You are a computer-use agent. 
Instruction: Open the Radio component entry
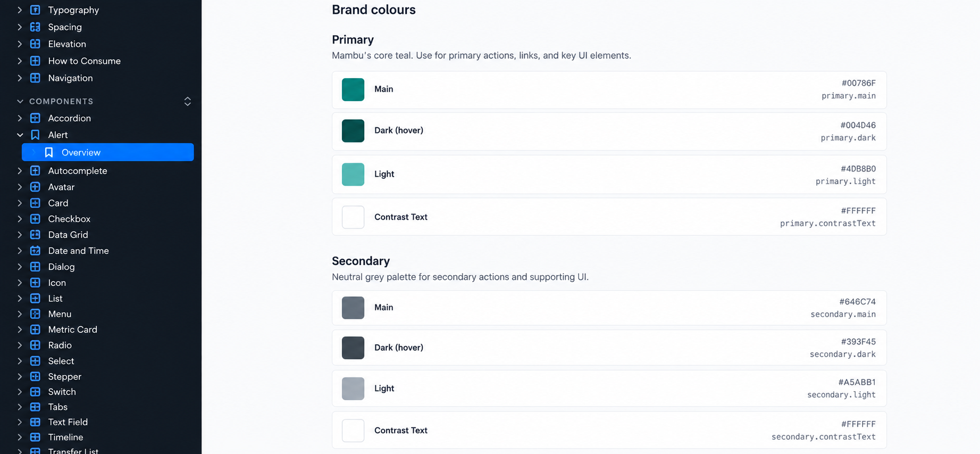60,345
